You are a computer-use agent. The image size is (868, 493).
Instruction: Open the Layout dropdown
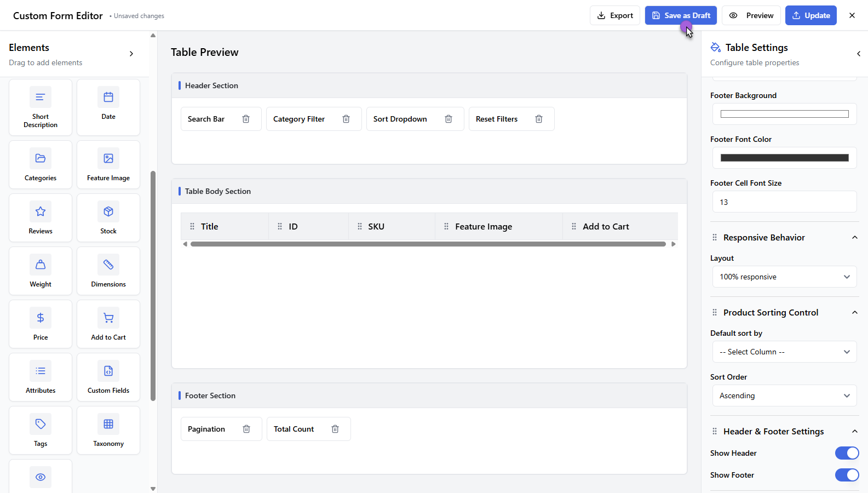coord(785,277)
